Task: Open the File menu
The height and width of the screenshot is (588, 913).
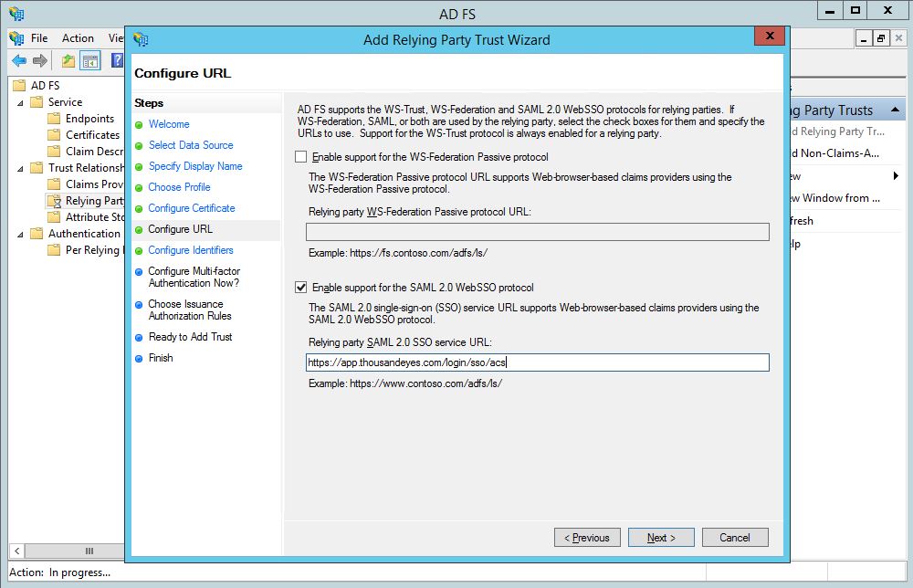Action: click(39, 38)
